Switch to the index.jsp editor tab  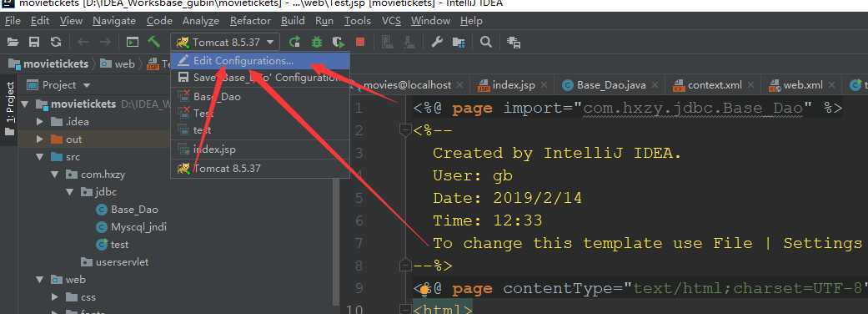point(513,85)
